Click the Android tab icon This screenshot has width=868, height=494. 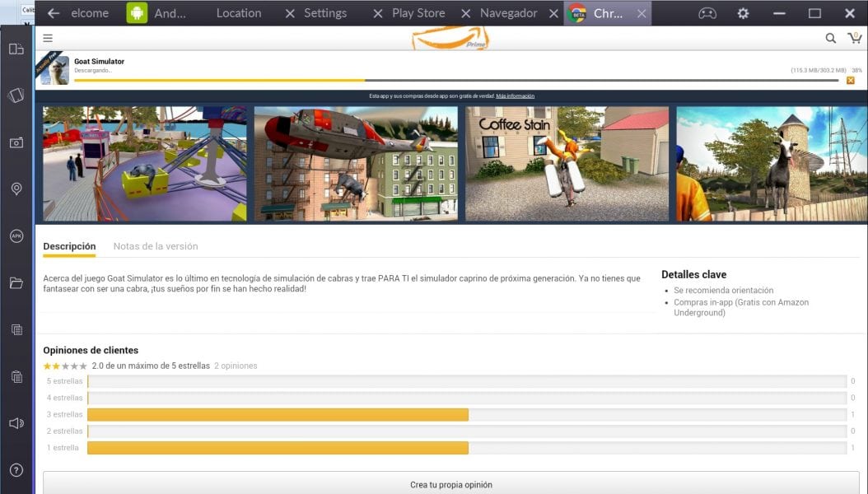click(137, 13)
